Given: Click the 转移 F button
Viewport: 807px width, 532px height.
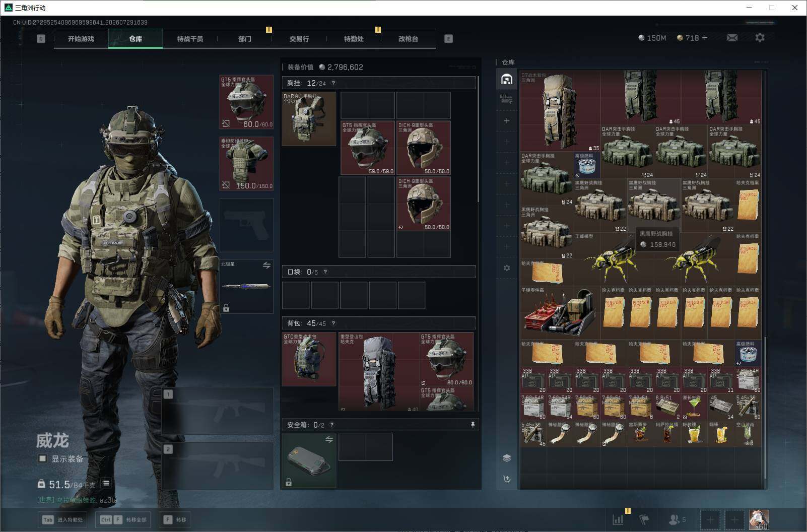Looking at the screenshot, I should click(175, 520).
